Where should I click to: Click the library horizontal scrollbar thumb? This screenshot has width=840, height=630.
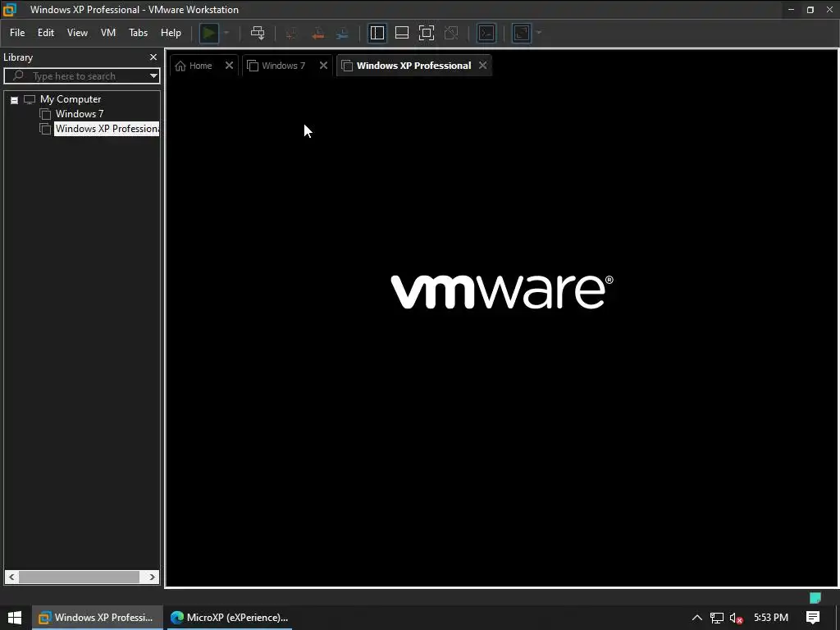click(80, 577)
